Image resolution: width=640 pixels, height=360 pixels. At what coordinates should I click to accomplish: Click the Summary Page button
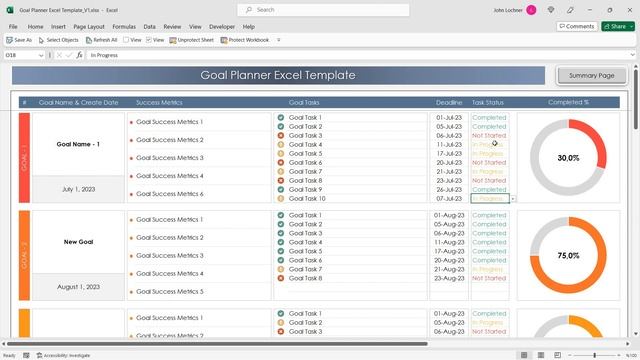click(592, 76)
